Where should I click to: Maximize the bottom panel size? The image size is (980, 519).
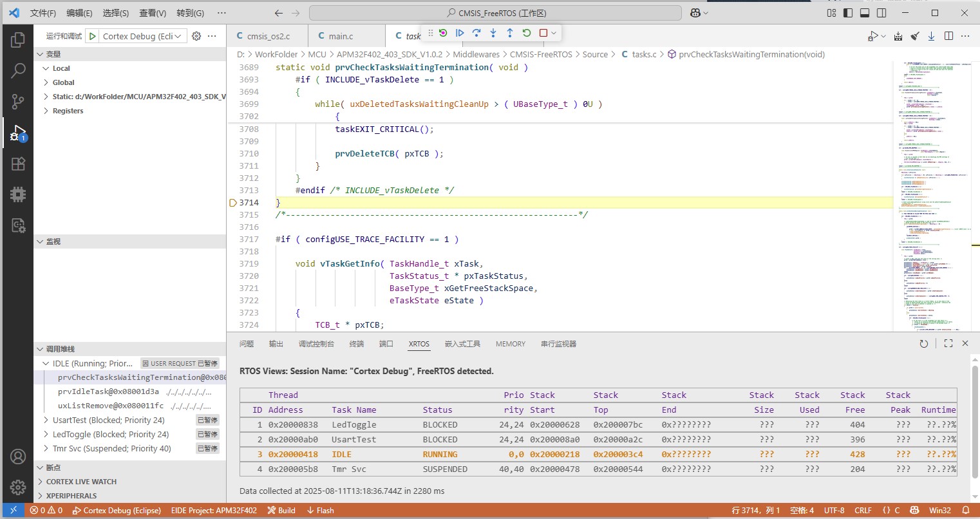pos(948,344)
